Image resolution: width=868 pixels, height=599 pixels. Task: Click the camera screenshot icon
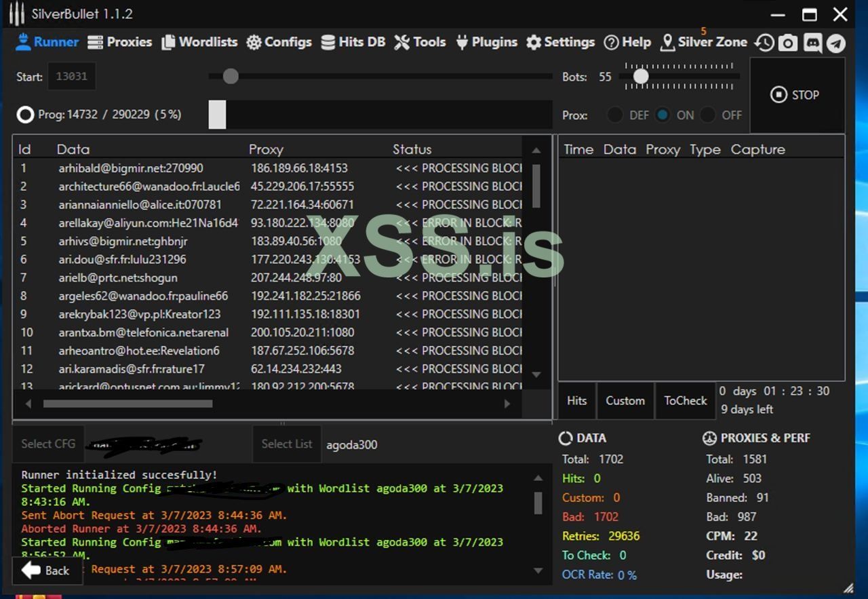(787, 43)
